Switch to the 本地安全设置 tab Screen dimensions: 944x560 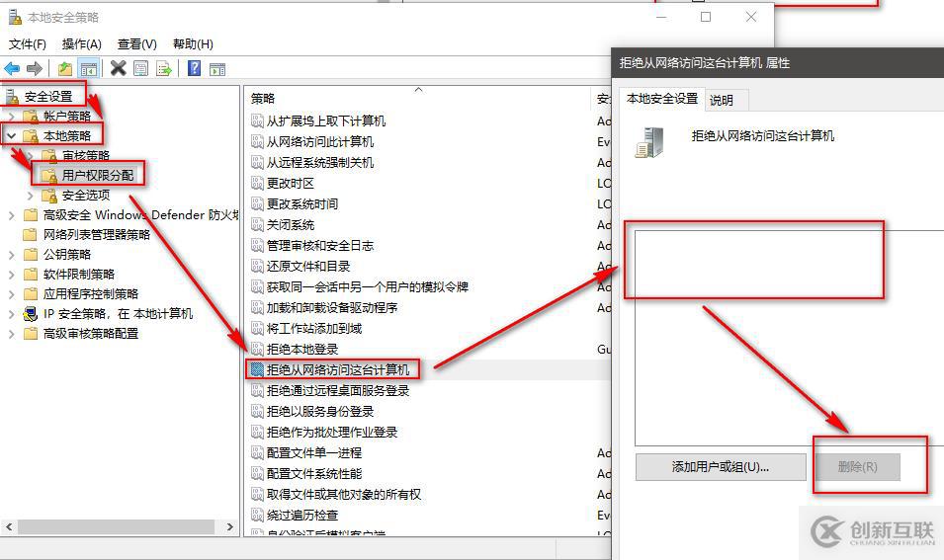[661, 99]
